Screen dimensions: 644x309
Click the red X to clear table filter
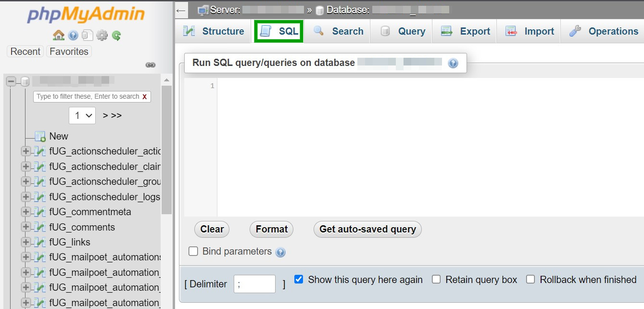(144, 97)
